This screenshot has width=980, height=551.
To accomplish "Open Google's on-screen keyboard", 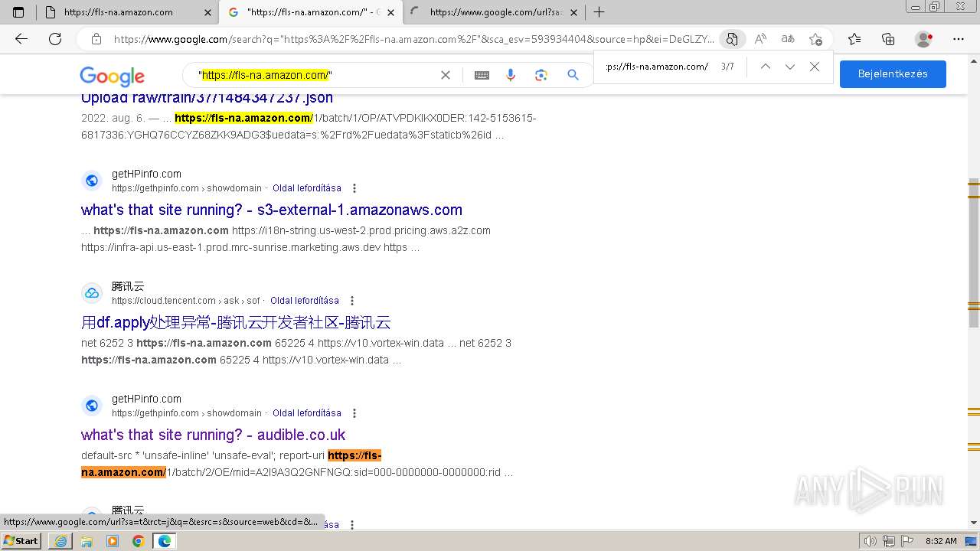I will click(x=482, y=75).
